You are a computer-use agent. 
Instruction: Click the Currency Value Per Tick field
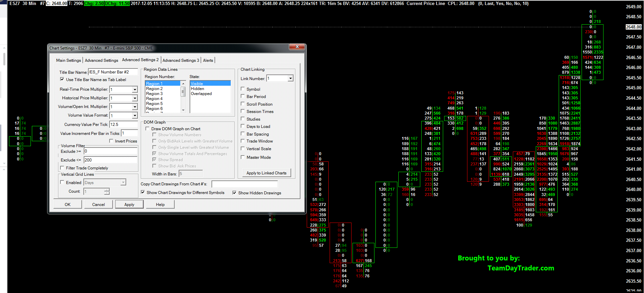click(x=123, y=124)
